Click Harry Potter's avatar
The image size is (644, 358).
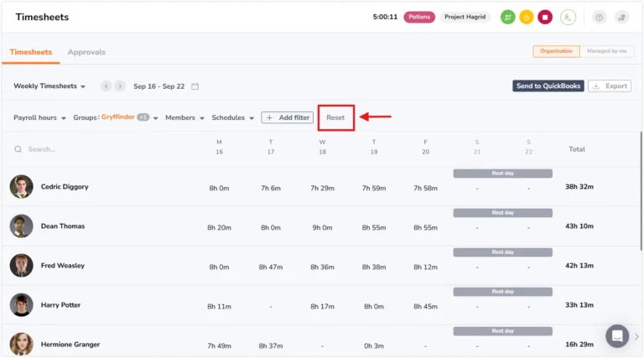21,305
